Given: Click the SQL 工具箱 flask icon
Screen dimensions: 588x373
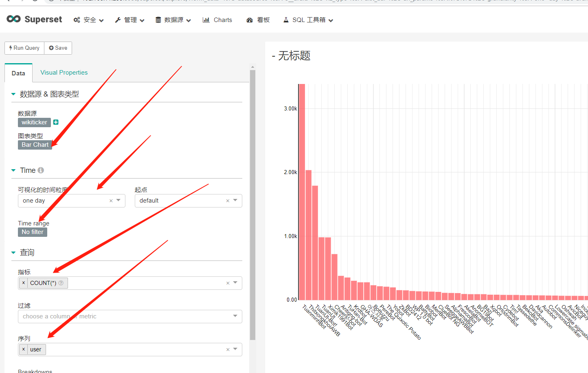Looking at the screenshot, I should (286, 20).
